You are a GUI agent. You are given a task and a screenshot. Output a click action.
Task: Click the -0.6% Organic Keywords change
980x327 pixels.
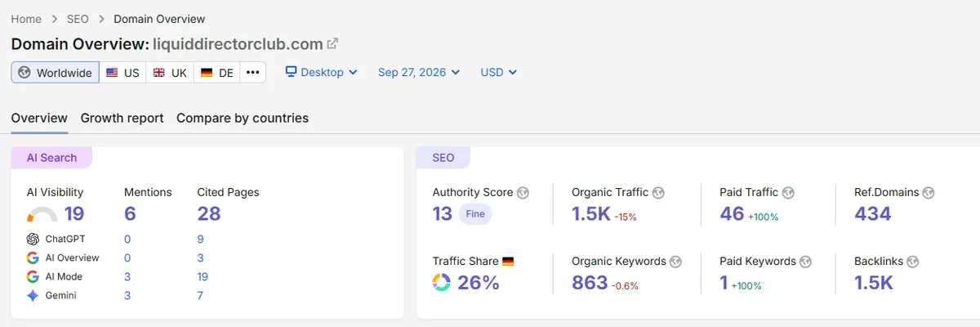(626, 286)
